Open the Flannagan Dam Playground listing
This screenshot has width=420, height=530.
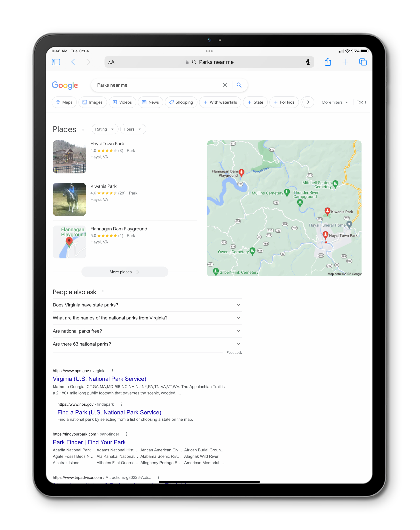click(x=119, y=229)
